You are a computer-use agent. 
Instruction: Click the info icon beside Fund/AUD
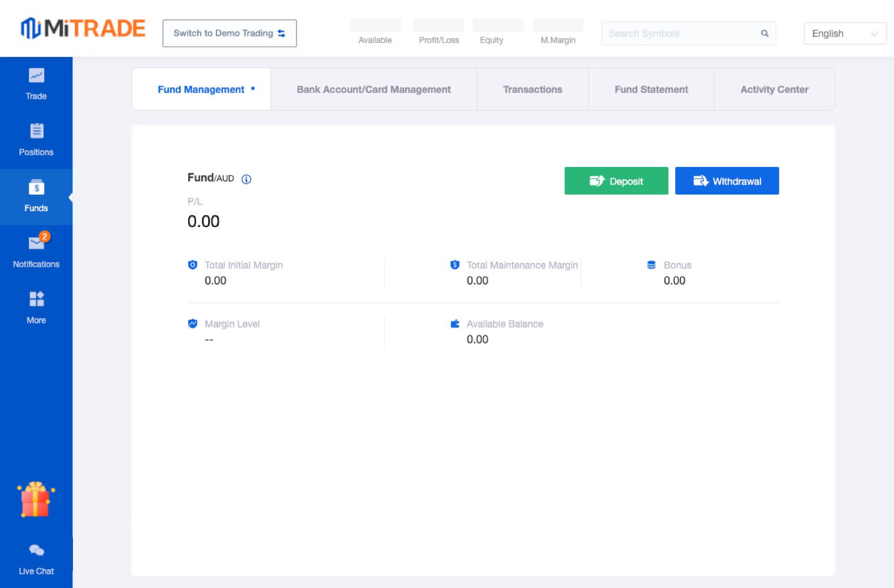246,179
